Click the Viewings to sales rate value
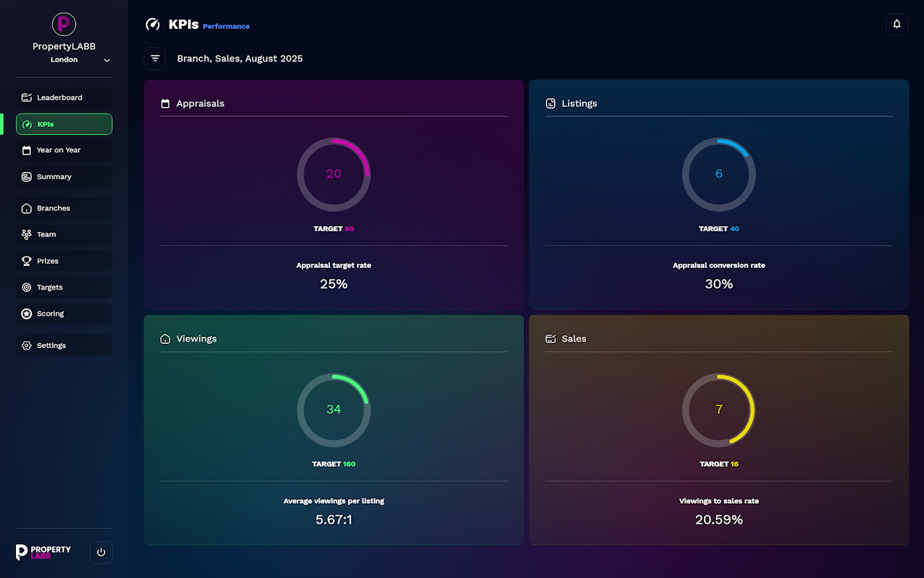The image size is (924, 578). (718, 519)
